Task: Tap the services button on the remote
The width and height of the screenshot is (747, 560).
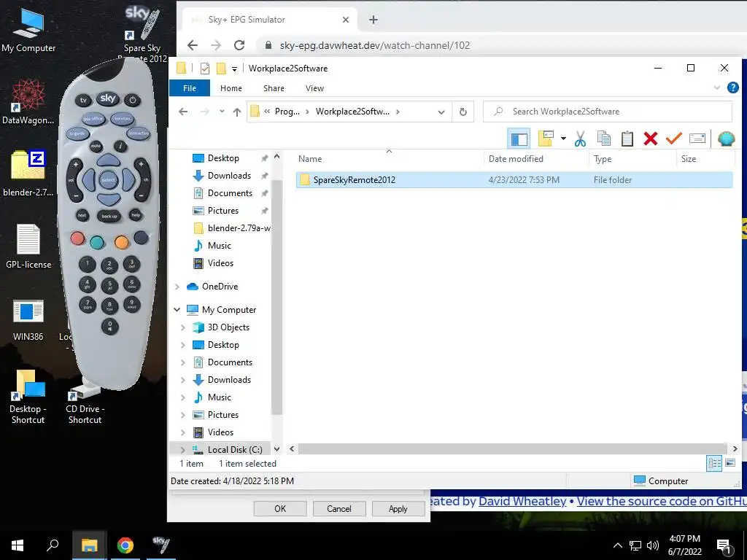Action: [x=123, y=119]
